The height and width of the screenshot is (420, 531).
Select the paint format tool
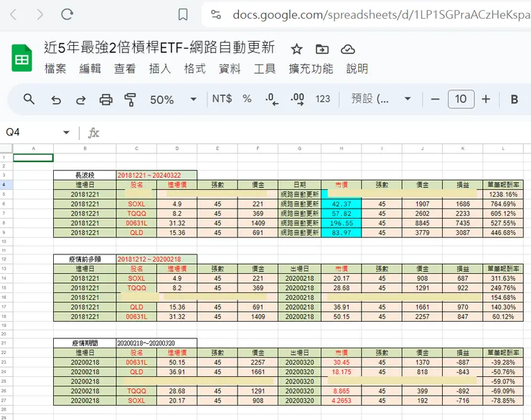tap(130, 100)
